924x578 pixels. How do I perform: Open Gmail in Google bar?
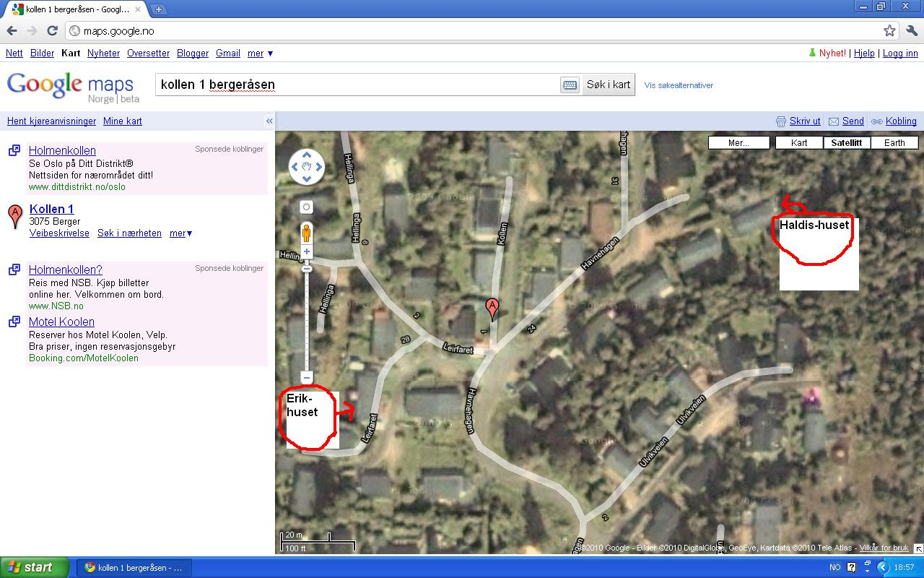[228, 53]
